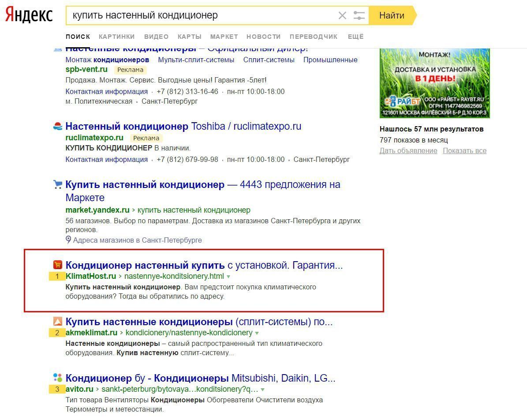The image size is (527, 420).
Task: Open the Ещё menu
Action: point(355,37)
